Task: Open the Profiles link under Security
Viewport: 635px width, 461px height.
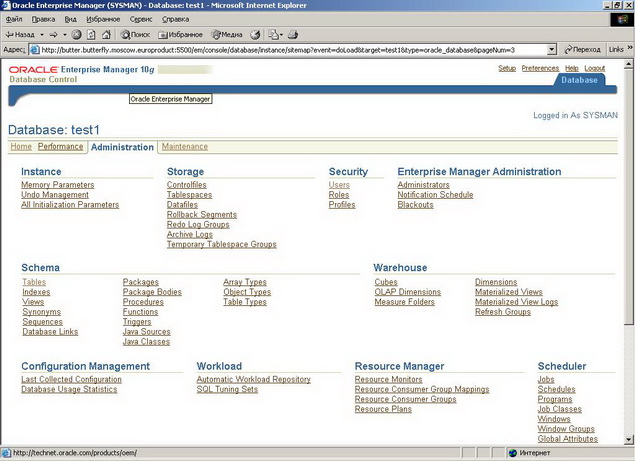Action: pyautogui.click(x=342, y=205)
